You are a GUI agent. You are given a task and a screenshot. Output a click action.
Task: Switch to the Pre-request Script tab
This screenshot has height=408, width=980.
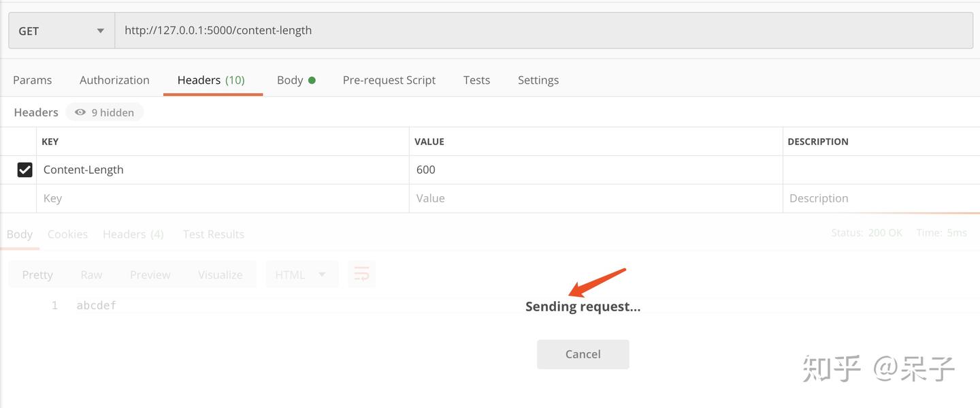[x=389, y=80]
